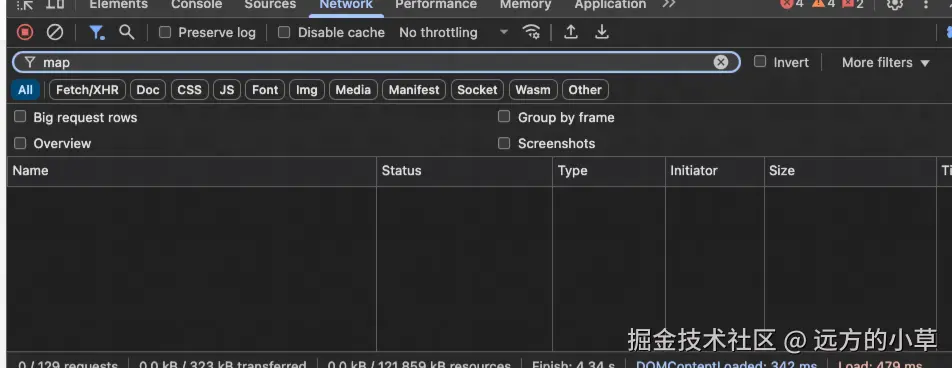
Task: Filter by Other requests
Action: tap(585, 90)
